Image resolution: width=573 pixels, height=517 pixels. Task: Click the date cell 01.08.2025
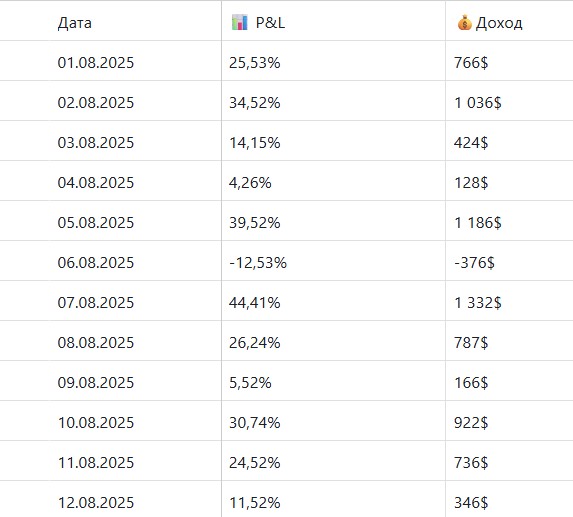96,62
